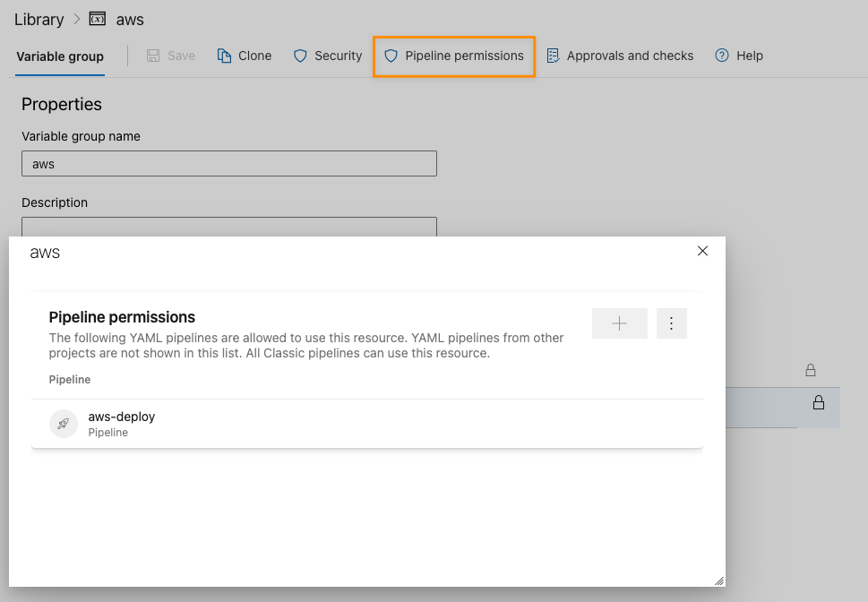Click the Variable group name field
The height and width of the screenshot is (602, 868).
tap(228, 163)
